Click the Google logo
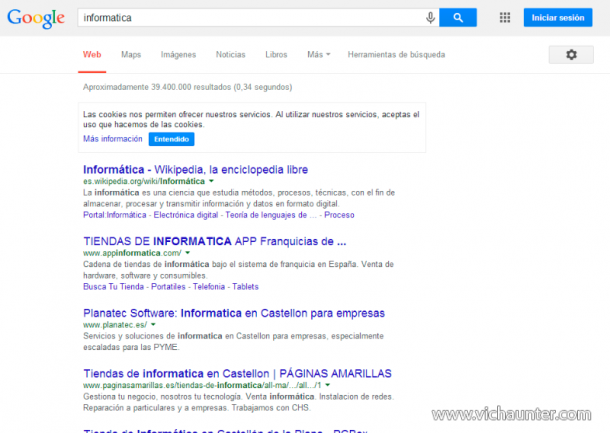The image size is (610, 433). click(36, 18)
